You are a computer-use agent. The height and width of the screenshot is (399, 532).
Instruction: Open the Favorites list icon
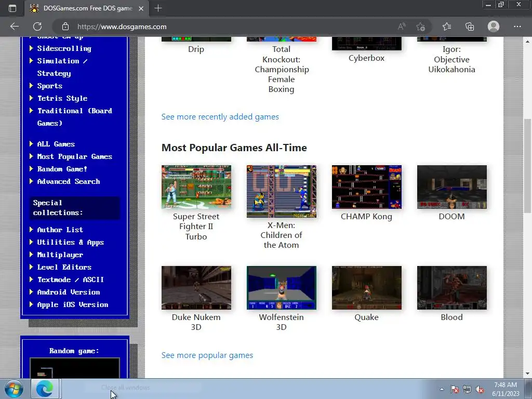tap(447, 26)
